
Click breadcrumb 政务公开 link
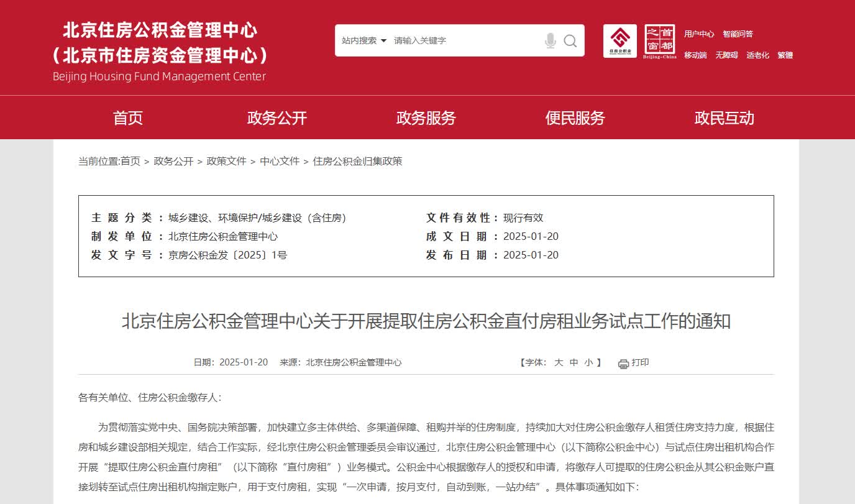point(173,161)
